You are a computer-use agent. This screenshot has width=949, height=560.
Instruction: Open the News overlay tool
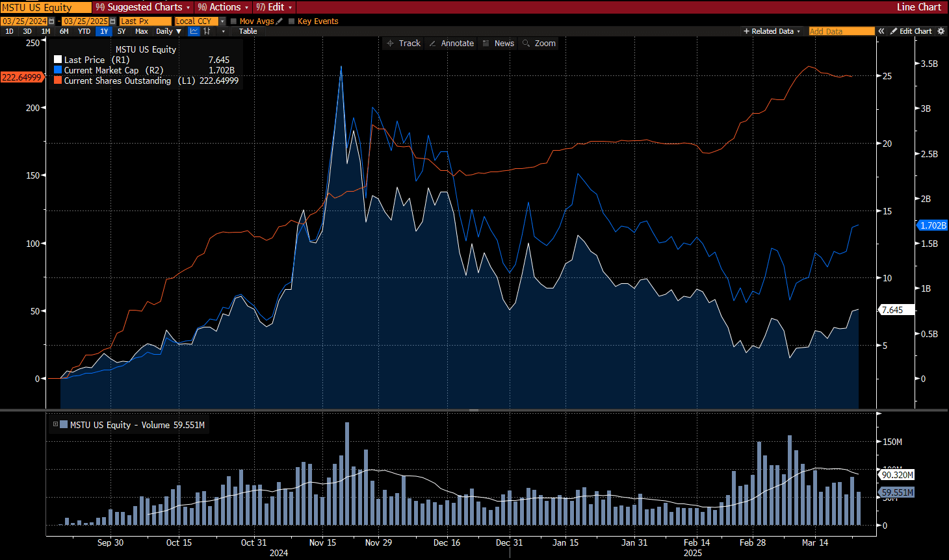[498, 44]
